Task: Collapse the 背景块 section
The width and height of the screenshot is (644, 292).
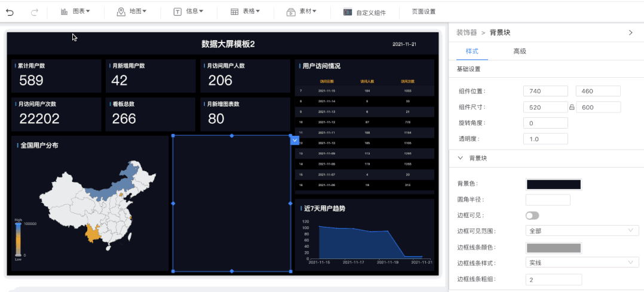Action: [x=460, y=158]
